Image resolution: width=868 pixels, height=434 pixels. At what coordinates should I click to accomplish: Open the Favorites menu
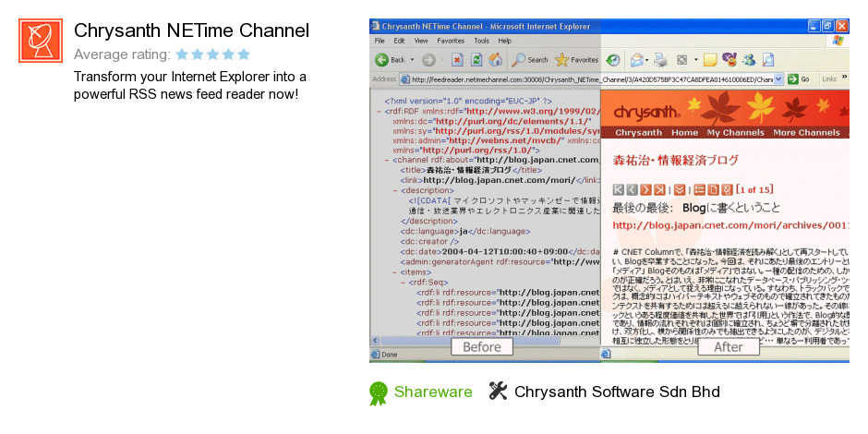452,41
